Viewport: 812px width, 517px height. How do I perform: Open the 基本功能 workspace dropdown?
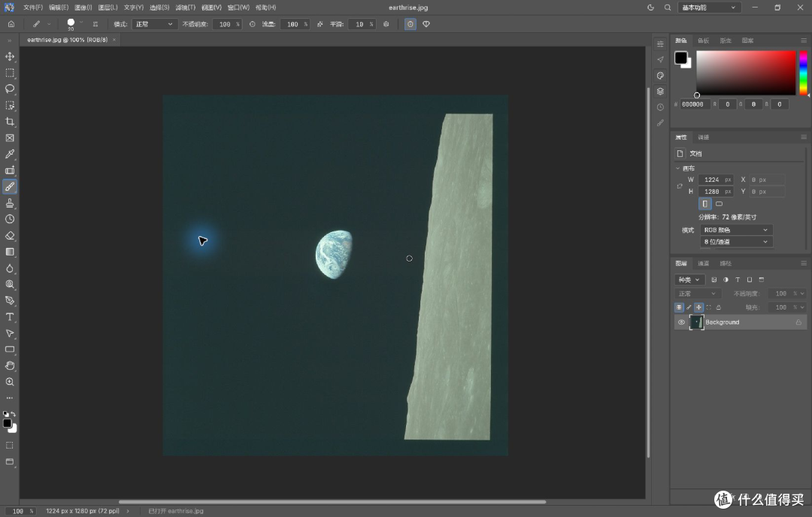click(709, 8)
